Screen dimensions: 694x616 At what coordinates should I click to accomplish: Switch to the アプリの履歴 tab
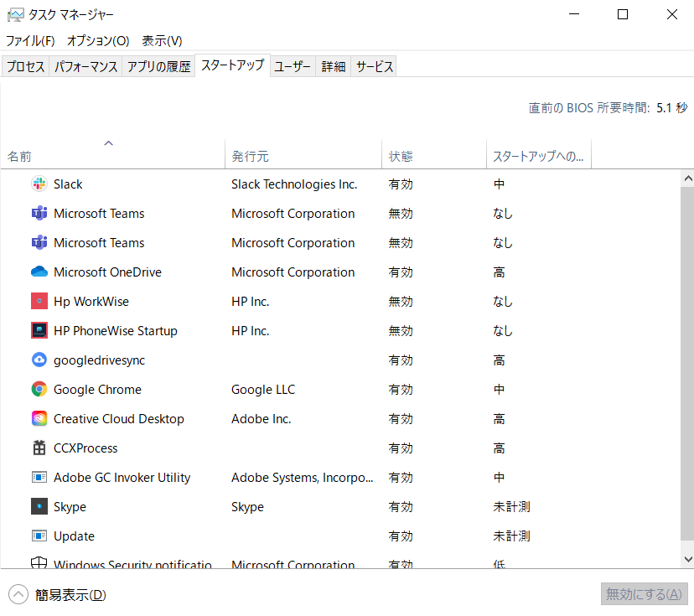[158, 66]
